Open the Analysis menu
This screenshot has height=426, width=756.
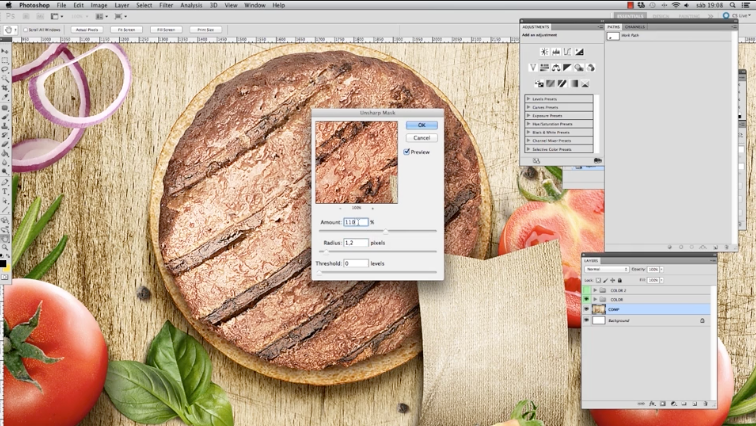pyautogui.click(x=191, y=5)
